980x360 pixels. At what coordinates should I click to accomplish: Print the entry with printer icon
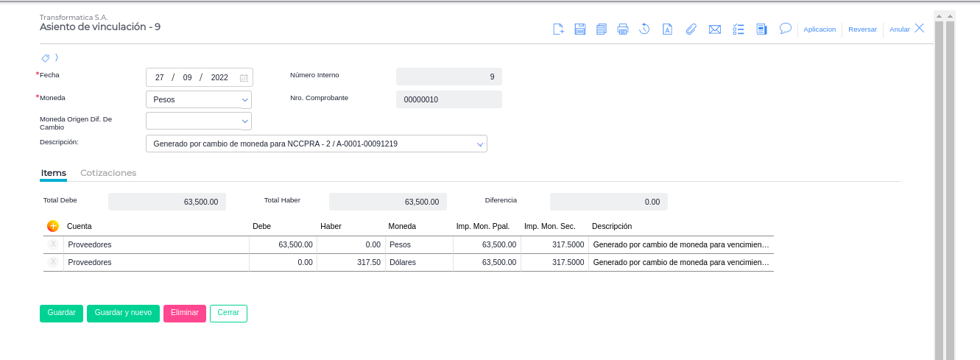pos(623,29)
